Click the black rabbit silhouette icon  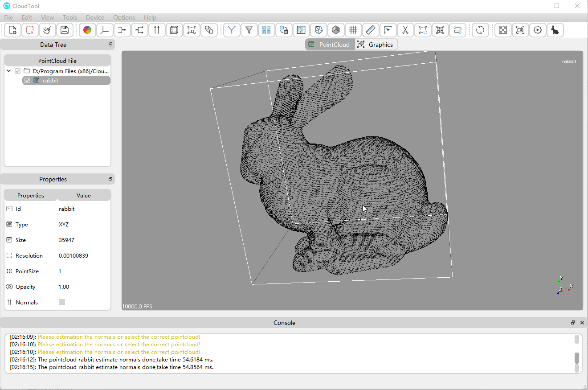pyautogui.click(x=555, y=30)
